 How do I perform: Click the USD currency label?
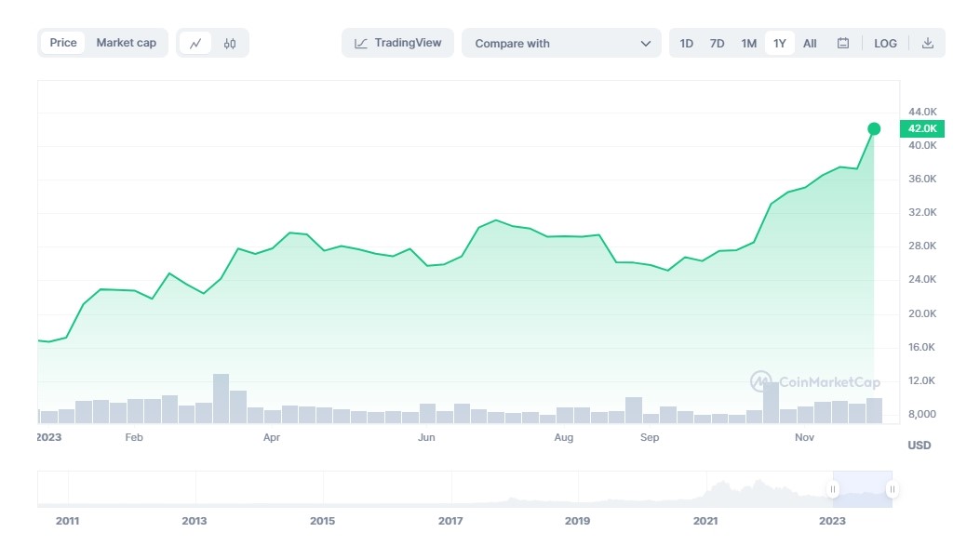[x=919, y=446]
